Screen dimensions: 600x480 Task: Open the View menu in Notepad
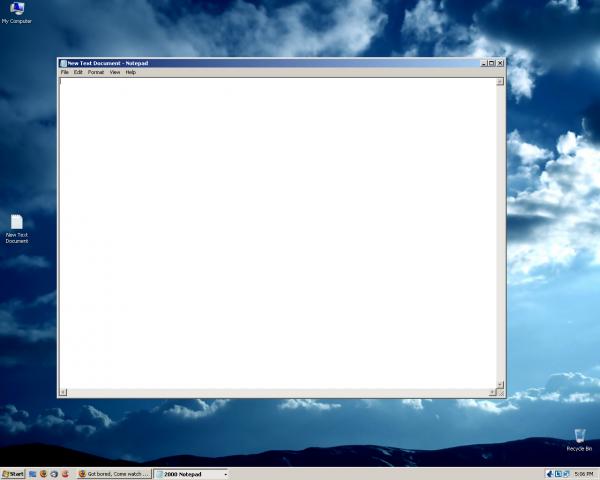115,72
